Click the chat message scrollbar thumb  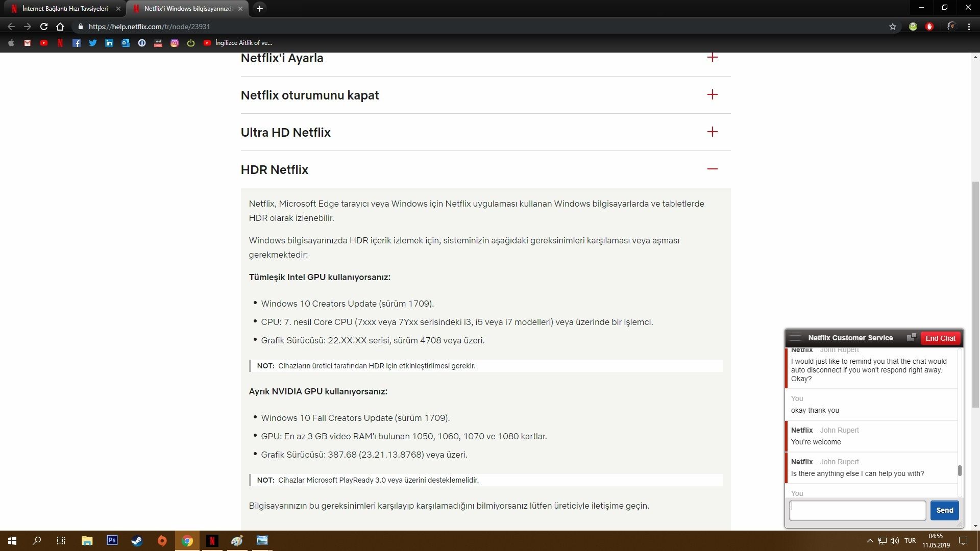960,470
